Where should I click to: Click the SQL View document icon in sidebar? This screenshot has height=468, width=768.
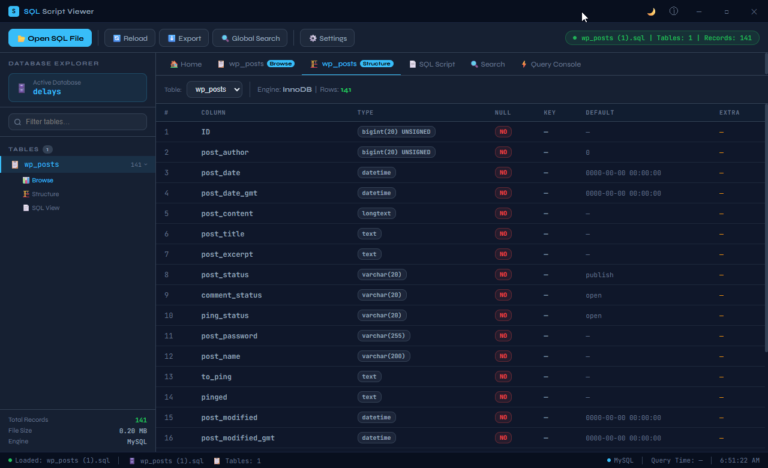pyautogui.click(x=26, y=208)
